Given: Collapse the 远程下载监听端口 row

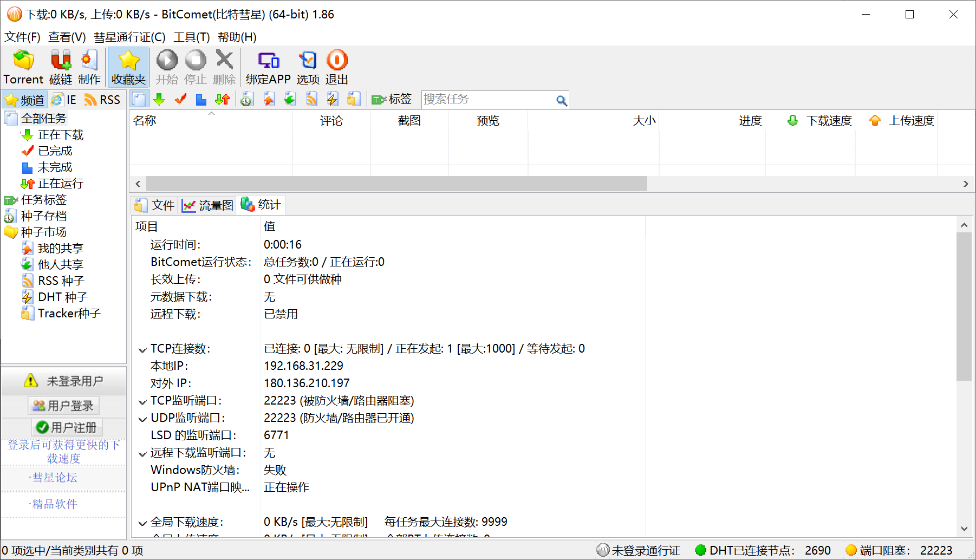Looking at the screenshot, I should (142, 453).
